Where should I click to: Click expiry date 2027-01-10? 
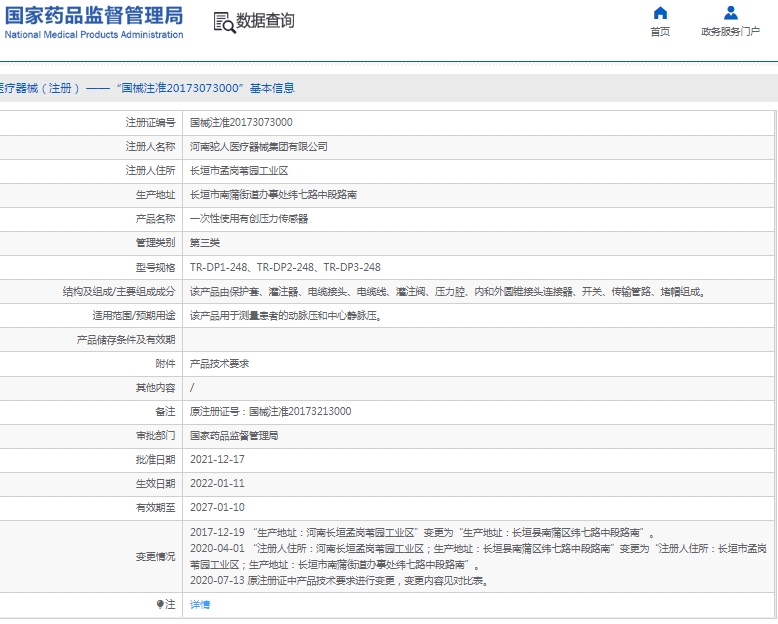point(217,507)
